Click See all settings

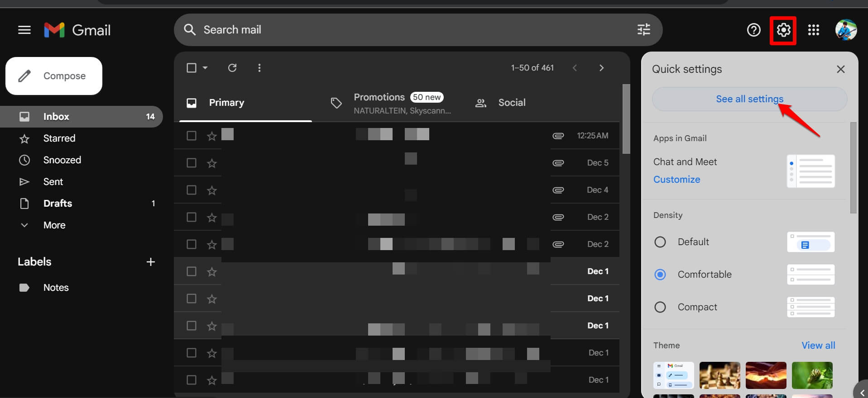[749, 99]
